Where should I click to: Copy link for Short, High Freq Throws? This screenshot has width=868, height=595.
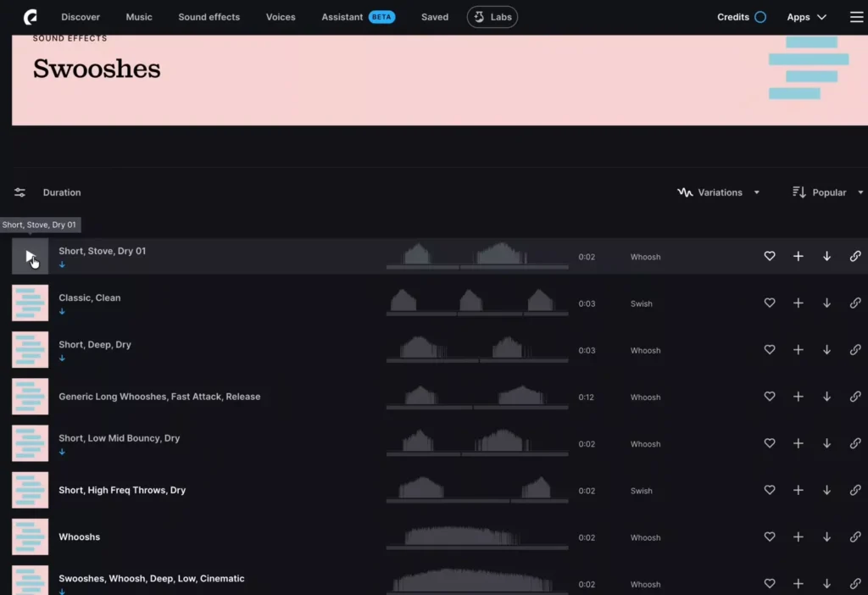(x=855, y=491)
